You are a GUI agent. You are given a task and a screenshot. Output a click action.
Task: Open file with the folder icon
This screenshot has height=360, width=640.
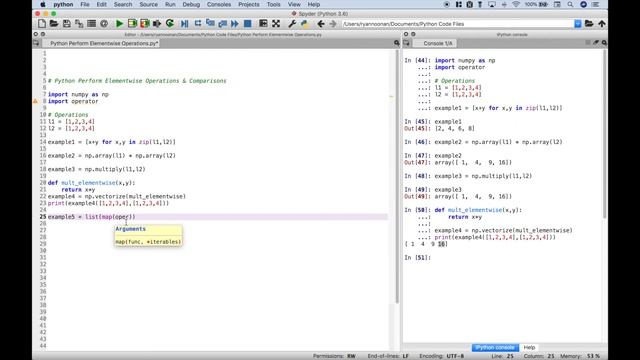[54, 24]
